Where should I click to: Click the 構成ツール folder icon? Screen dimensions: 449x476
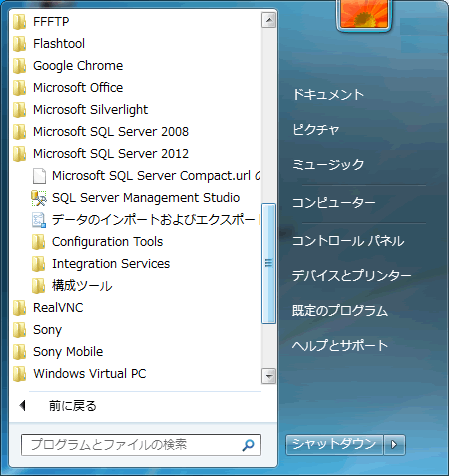pyautogui.click(x=38, y=286)
